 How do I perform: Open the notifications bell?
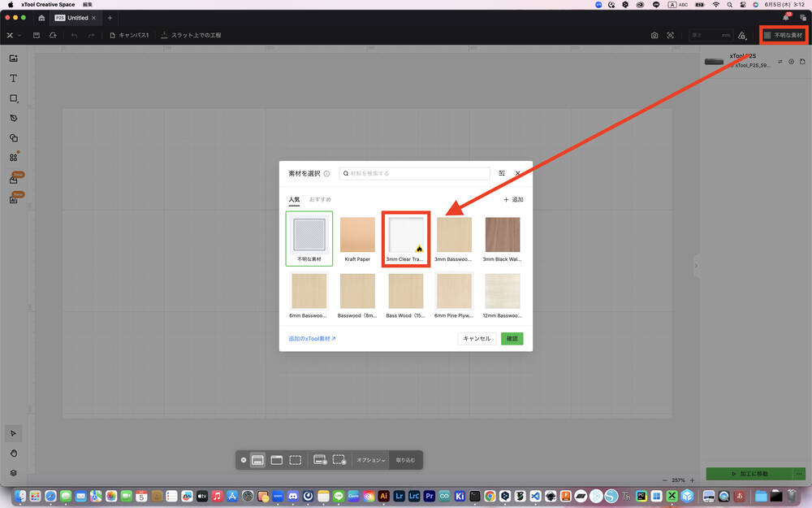(x=786, y=17)
